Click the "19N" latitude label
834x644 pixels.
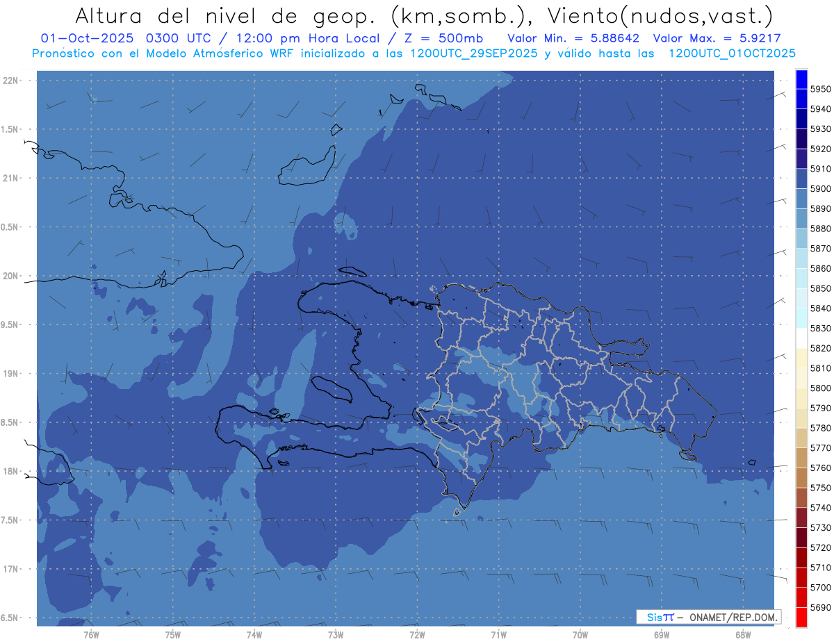pos(10,374)
